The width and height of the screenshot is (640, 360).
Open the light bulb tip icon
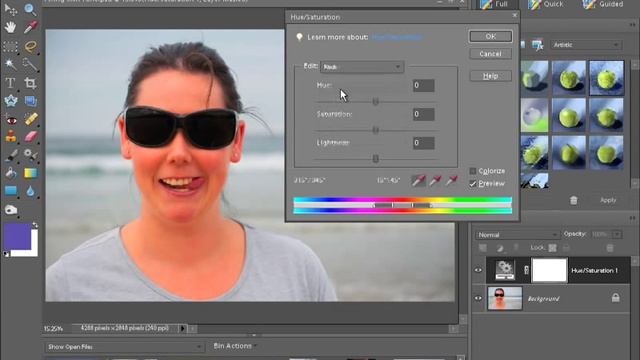point(299,37)
